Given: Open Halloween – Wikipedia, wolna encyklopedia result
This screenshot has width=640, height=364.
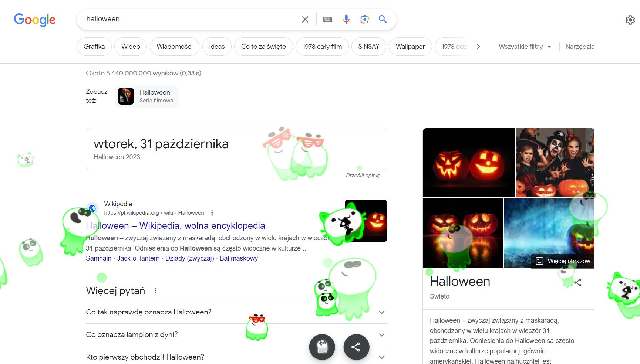Looking at the screenshot, I should click(x=175, y=225).
